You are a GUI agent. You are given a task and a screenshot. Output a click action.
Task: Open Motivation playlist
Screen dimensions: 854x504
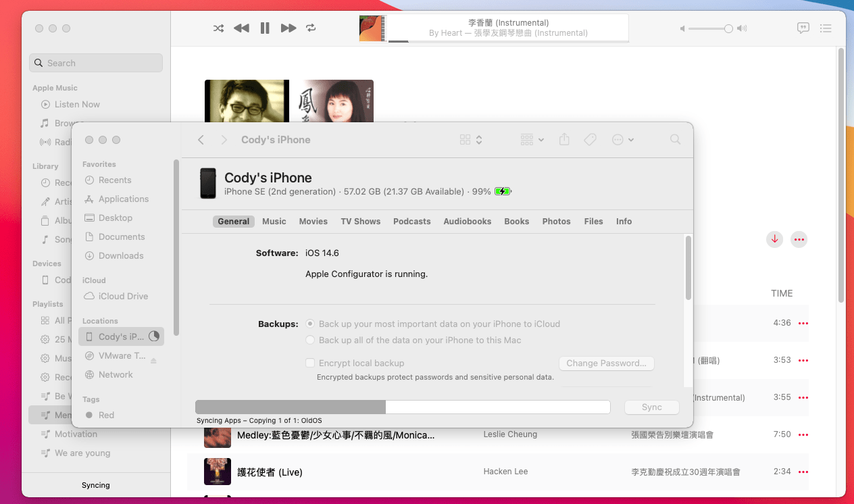point(76,434)
